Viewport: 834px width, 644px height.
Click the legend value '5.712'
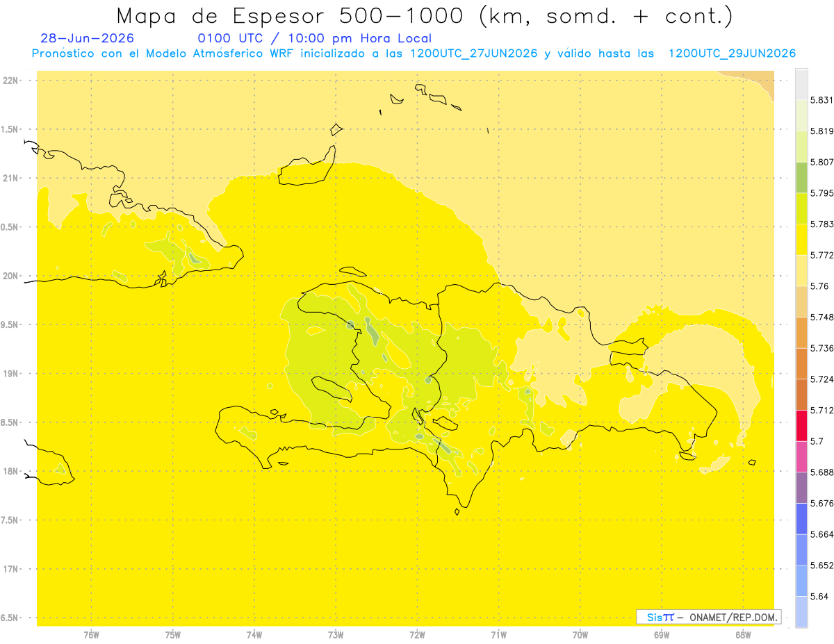pyautogui.click(x=822, y=411)
